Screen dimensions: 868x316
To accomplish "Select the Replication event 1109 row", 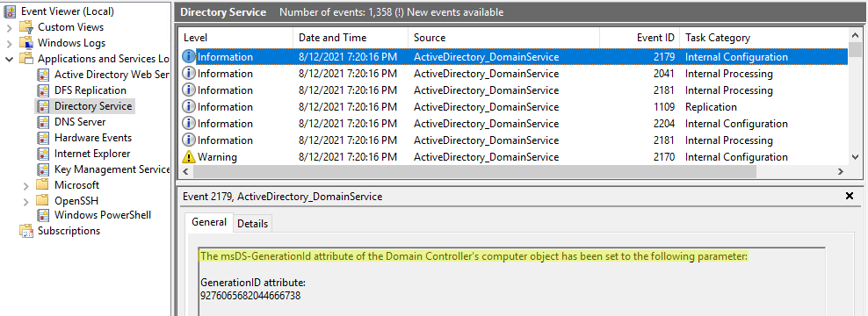I will [514, 107].
